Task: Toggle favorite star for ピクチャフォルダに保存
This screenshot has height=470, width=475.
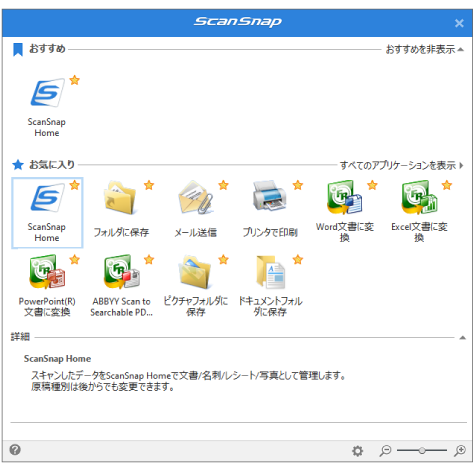Action: click(223, 259)
